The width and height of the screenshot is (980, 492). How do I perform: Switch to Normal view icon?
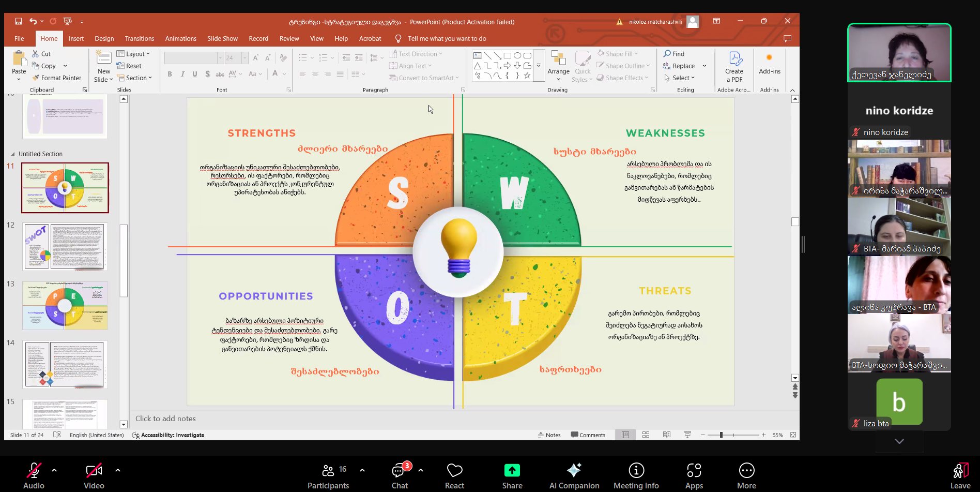coord(625,435)
